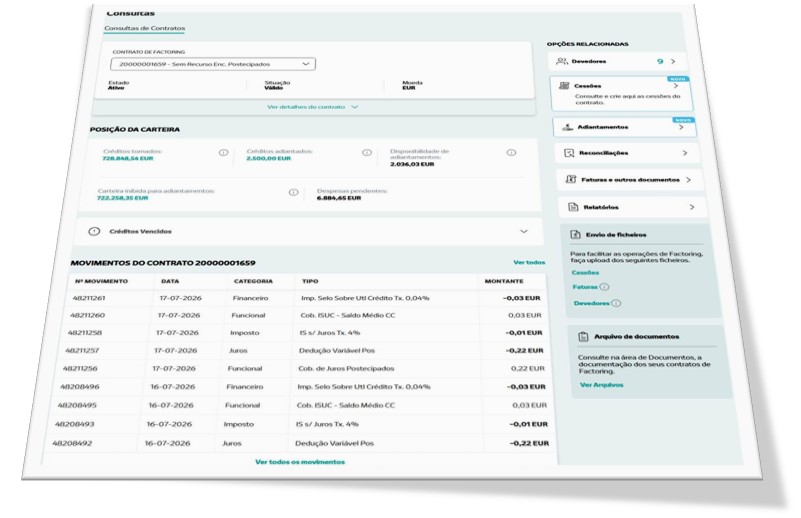
Task: Open Adiantamentos related option
Action: point(625,127)
